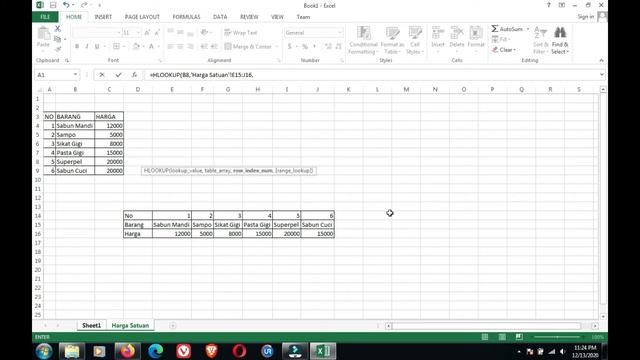This screenshot has height=360, width=640.
Task: Click the Sign in link
Action: (586, 17)
